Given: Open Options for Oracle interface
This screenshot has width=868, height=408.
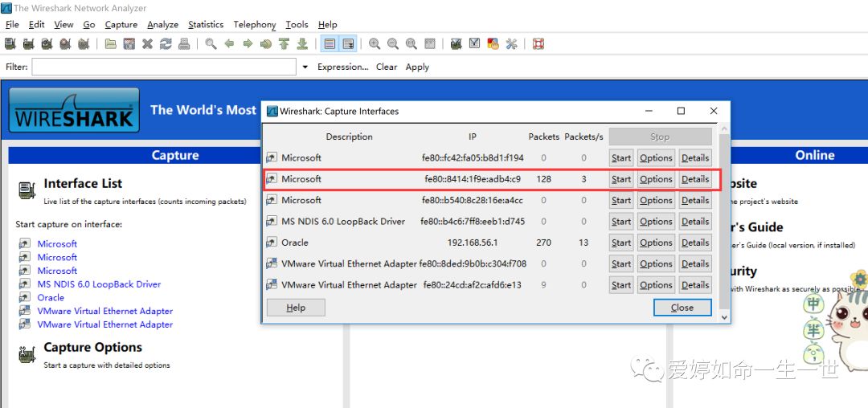Looking at the screenshot, I should point(656,243).
